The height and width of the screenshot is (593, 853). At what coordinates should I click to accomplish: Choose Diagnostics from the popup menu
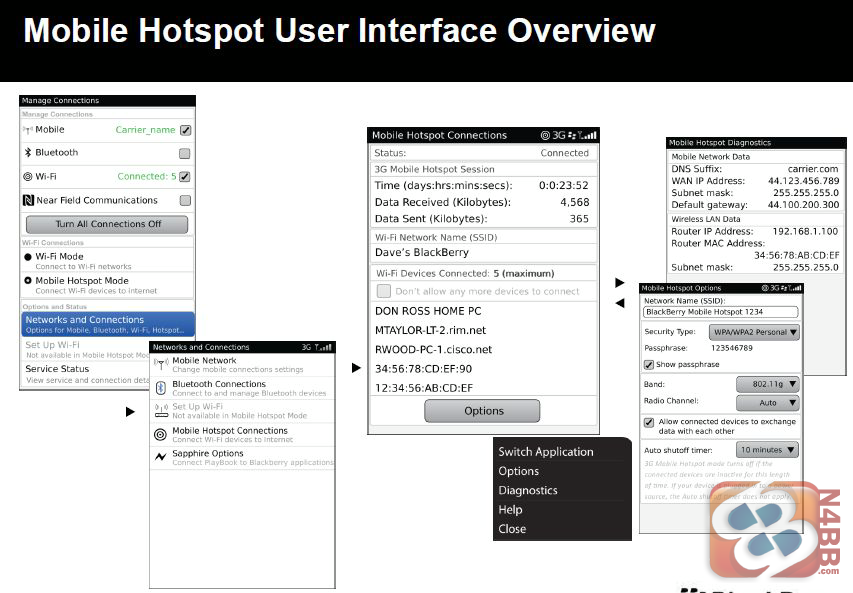point(528,491)
